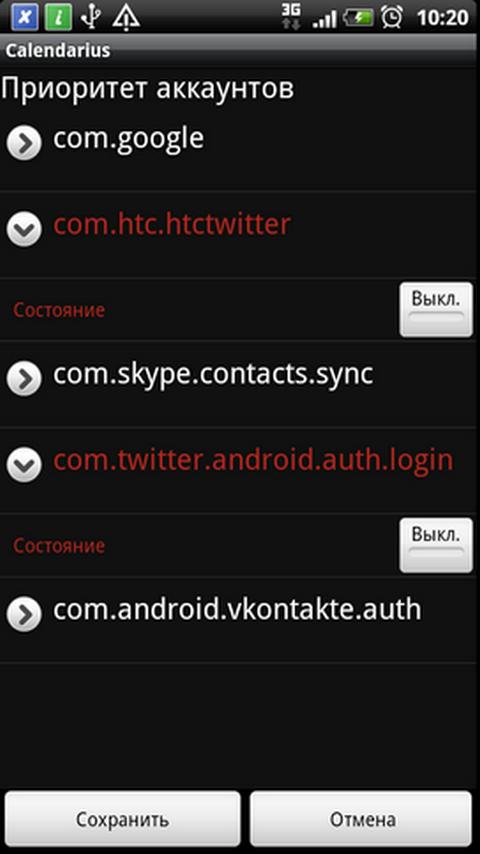
Task: Tap the 10:20 clock in status bar
Action: [x=443, y=17]
